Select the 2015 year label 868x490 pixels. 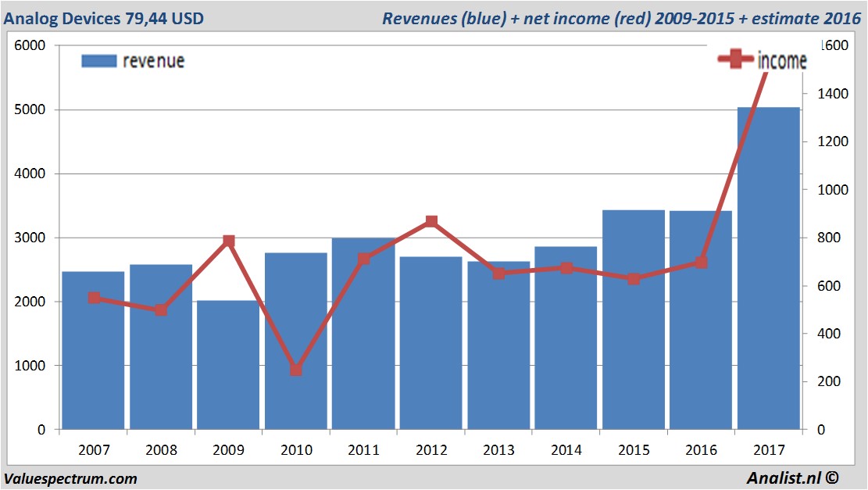(x=634, y=450)
